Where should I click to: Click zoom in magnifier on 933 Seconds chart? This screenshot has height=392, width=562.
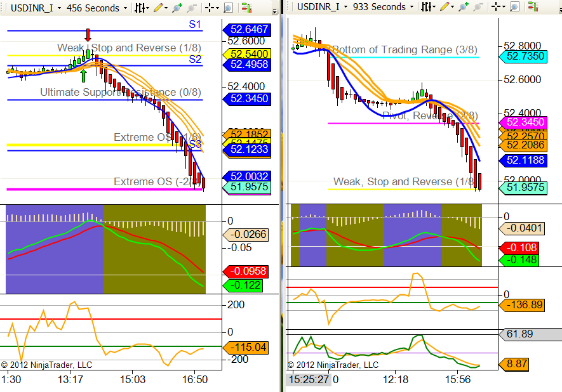coord(464,7)
